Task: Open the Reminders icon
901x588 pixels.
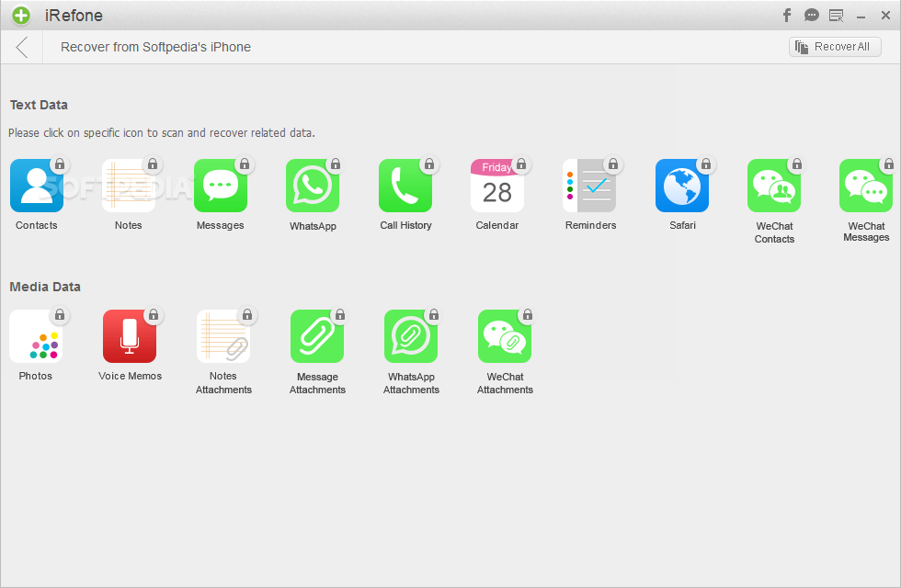Action: click(589, 186)
